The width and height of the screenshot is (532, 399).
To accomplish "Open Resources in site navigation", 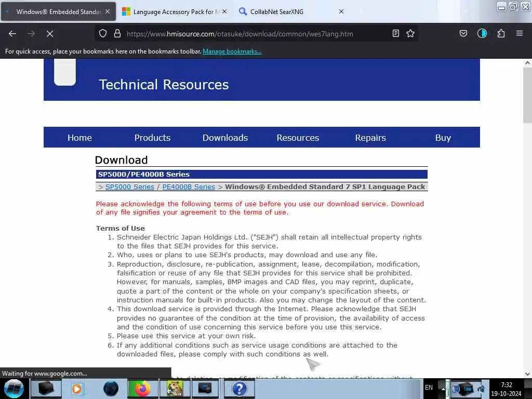I will pos(298,138).
